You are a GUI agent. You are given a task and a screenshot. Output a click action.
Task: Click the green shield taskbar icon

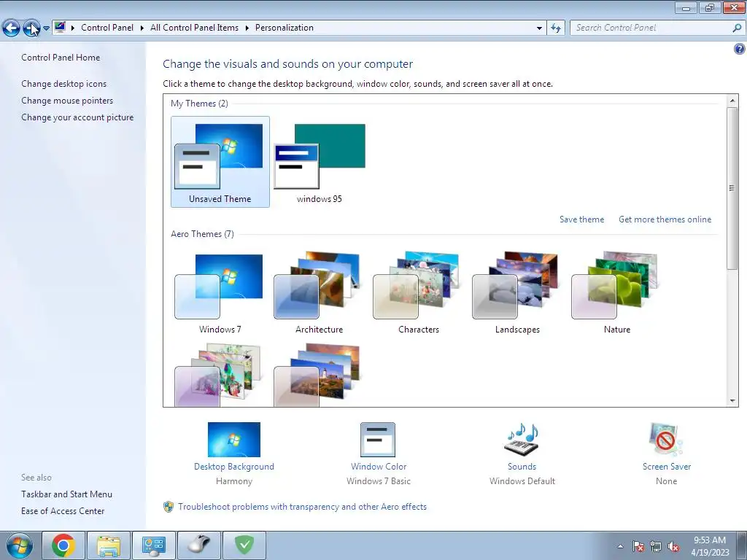click(244, 545)
